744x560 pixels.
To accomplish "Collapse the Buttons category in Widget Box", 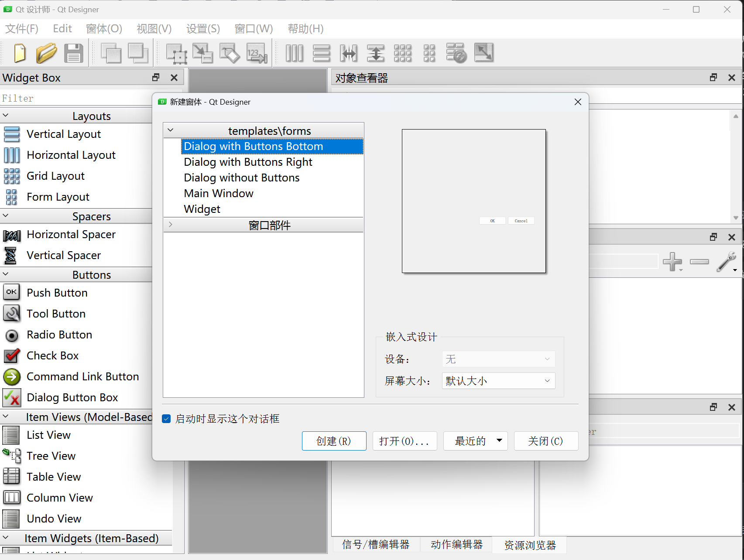I will tap(6, 274).
